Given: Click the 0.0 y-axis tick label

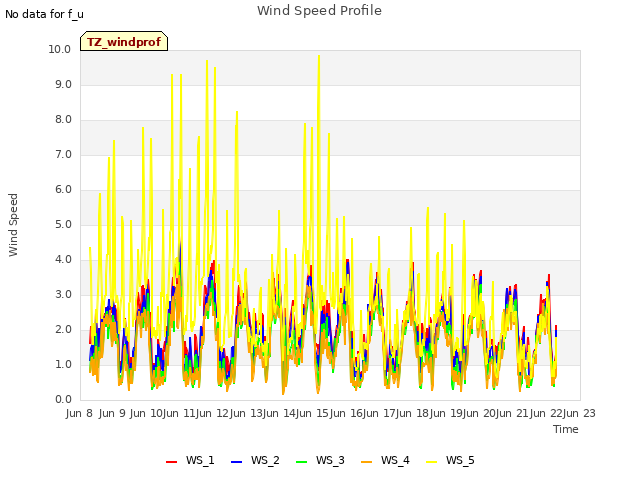Looking at the screenshot, I should tap(63, 400).
